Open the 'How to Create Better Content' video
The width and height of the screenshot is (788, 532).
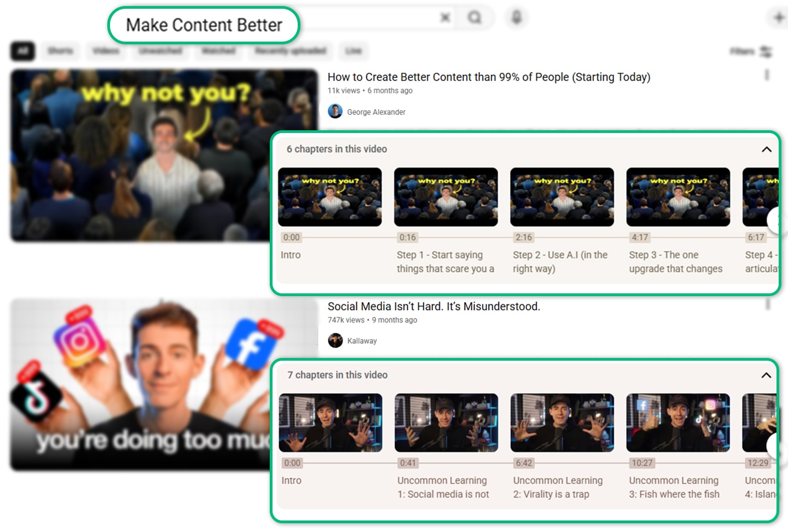click(x=488, y=77)
